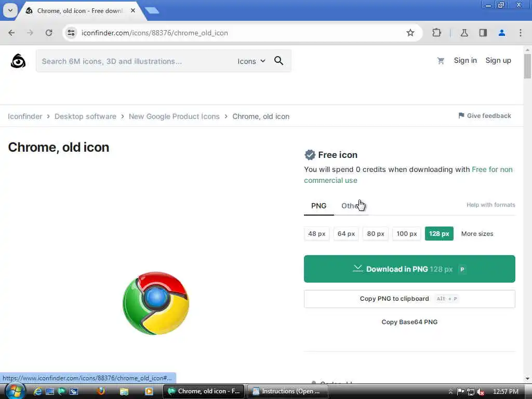Open Free for non commercial use license link
The width and height of the screenshot is (532, 399).
pyautogui.click(x=408, y=175)
